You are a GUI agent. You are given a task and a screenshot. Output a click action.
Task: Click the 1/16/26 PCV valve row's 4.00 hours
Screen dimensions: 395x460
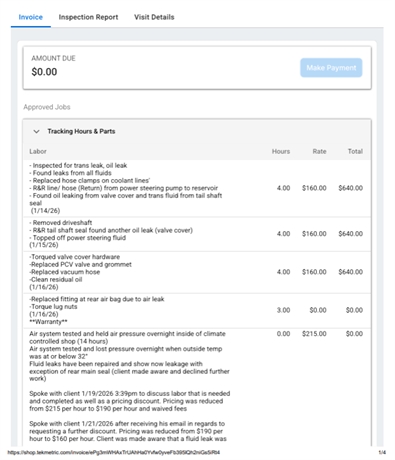point(283,272)
